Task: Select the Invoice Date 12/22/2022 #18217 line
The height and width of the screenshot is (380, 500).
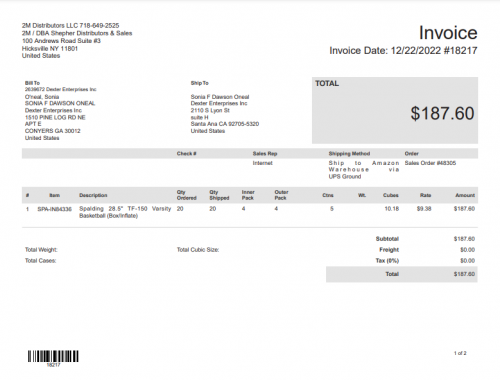Action: coord(403,51)
